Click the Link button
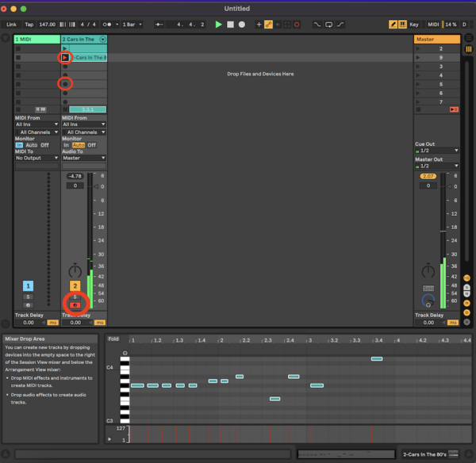This screenshot has height=463, width=476. (x=12, y=25)
